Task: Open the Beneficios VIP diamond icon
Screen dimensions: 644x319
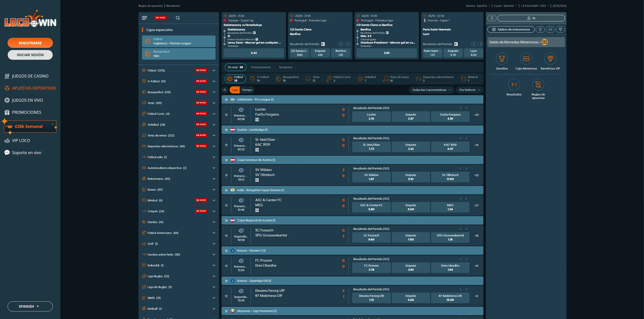Action: pos(550,59)
